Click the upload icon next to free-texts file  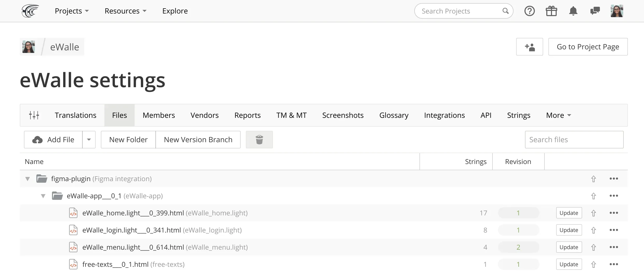point(594,264)
